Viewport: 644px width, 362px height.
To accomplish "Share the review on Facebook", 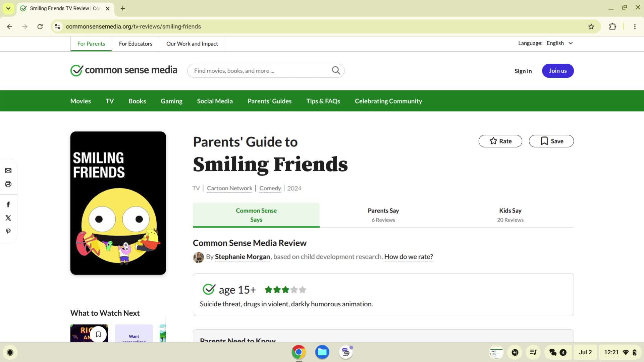I will 8,204.
